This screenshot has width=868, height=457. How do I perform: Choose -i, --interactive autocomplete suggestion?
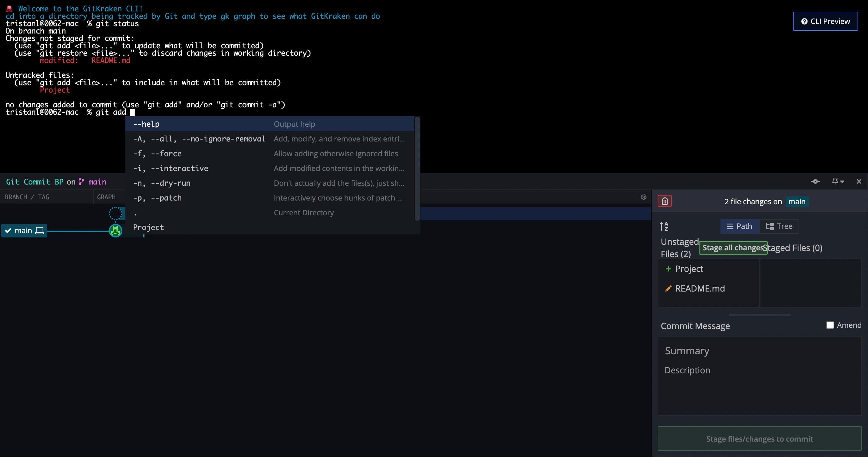pos(270,168)
